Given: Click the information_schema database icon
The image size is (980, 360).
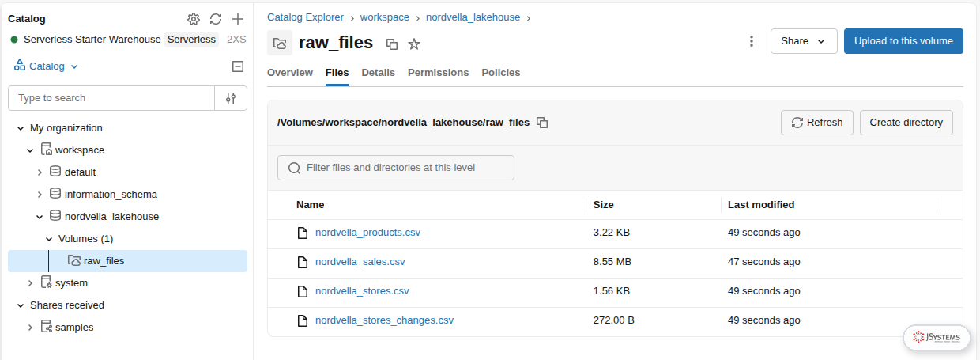Looking at the screenshot, I should point(55,194).
